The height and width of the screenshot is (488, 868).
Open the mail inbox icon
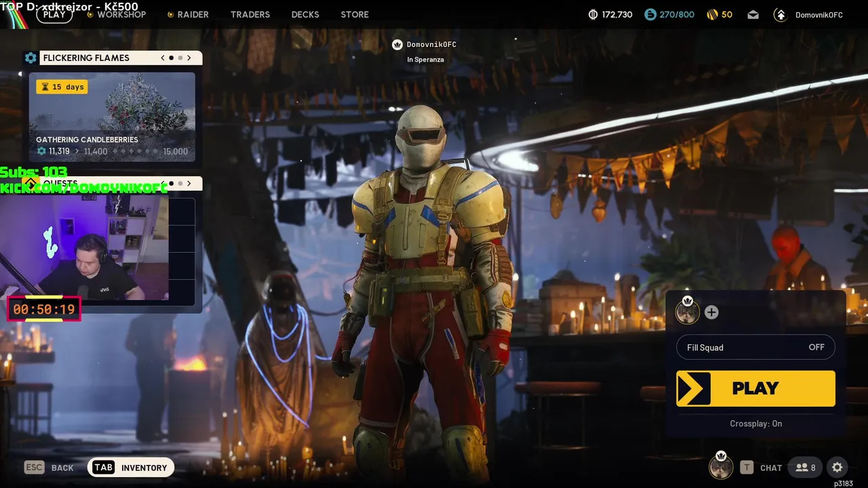pyautogui.click(x=753, y=14)
